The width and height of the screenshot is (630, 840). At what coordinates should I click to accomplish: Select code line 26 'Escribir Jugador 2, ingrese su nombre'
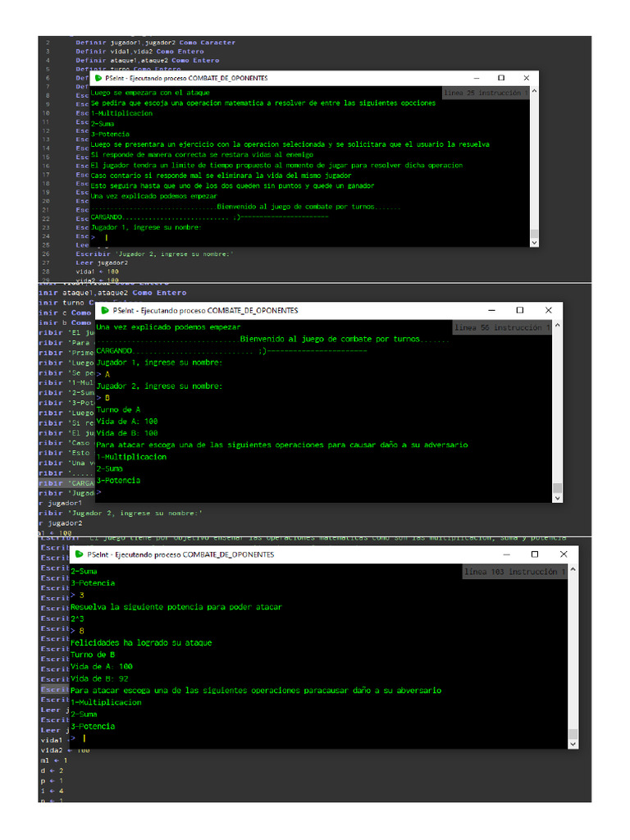154,253
